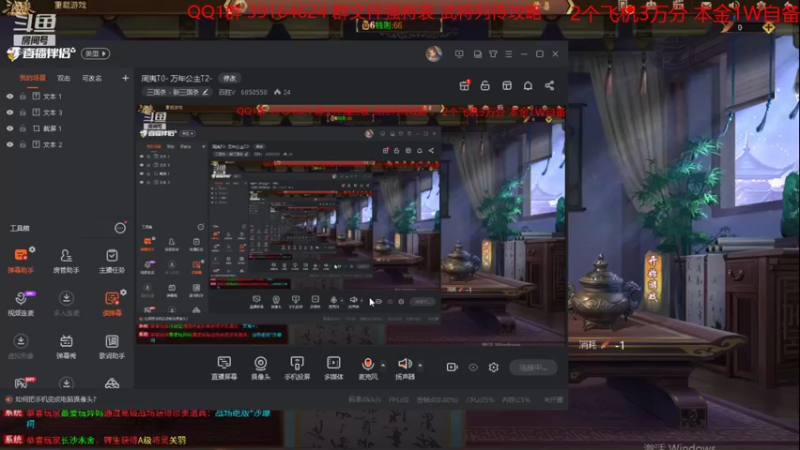
Task: Open the 弹幕秀 tool
Action: pos(66,346)
